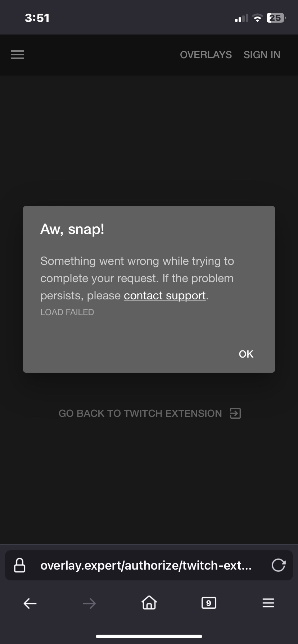Click the LOAD FAILED error text
Image resolution: width=298 pixels, height=644 pixels.
(x=67, y=312)
